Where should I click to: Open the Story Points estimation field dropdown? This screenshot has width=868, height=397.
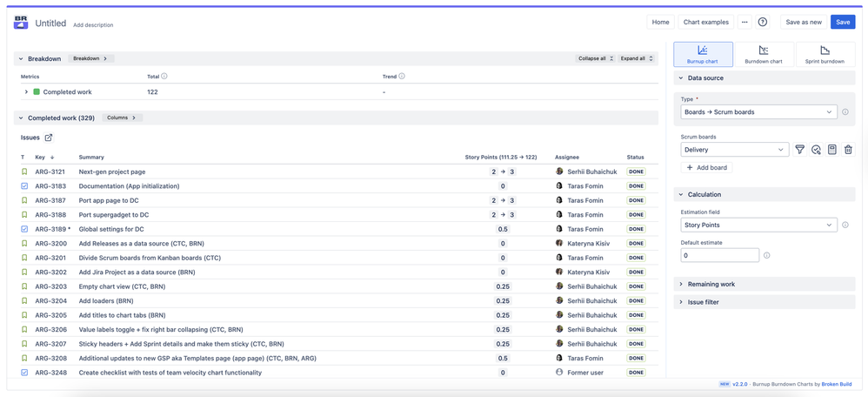[758, 225]
